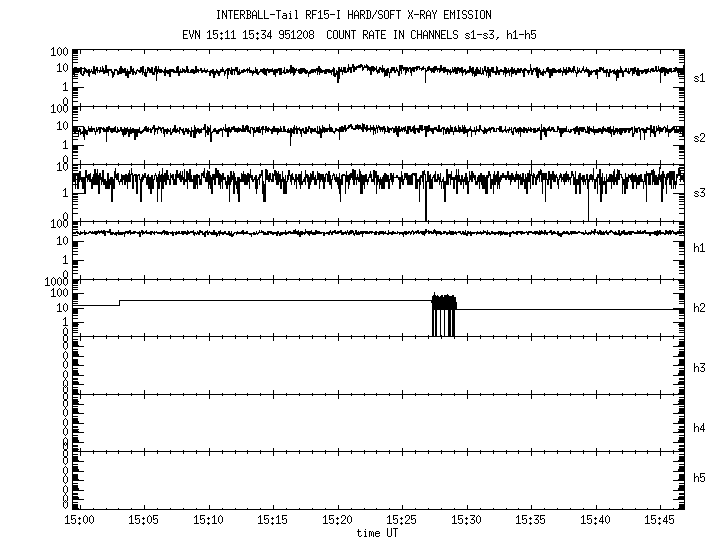Screen dimensions: 720x550
Task: Click the 15:30 time axis label
Action: click(466, 520)
